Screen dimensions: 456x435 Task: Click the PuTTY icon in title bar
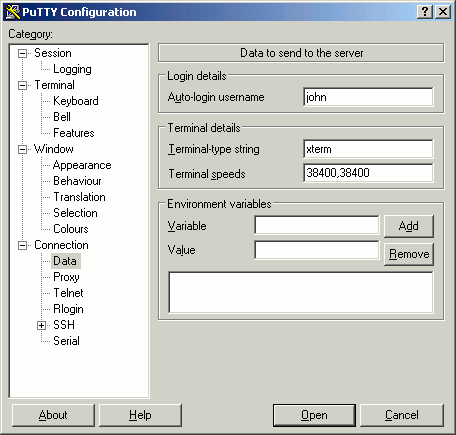click(x=13, y=12)
